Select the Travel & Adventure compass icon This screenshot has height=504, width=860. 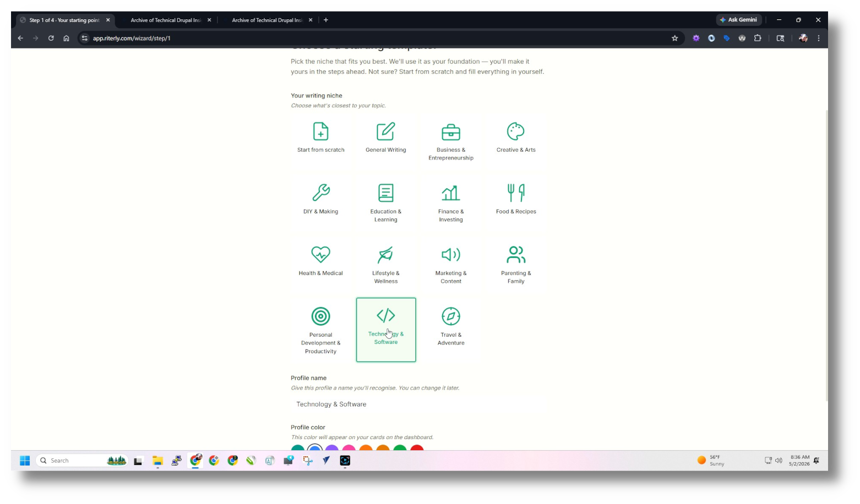(451, 316)
